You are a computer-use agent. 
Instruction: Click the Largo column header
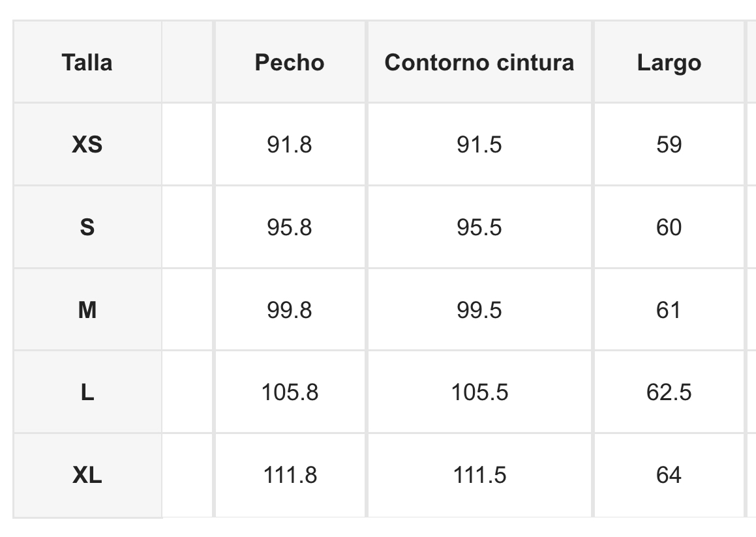(x=669, y=63)
